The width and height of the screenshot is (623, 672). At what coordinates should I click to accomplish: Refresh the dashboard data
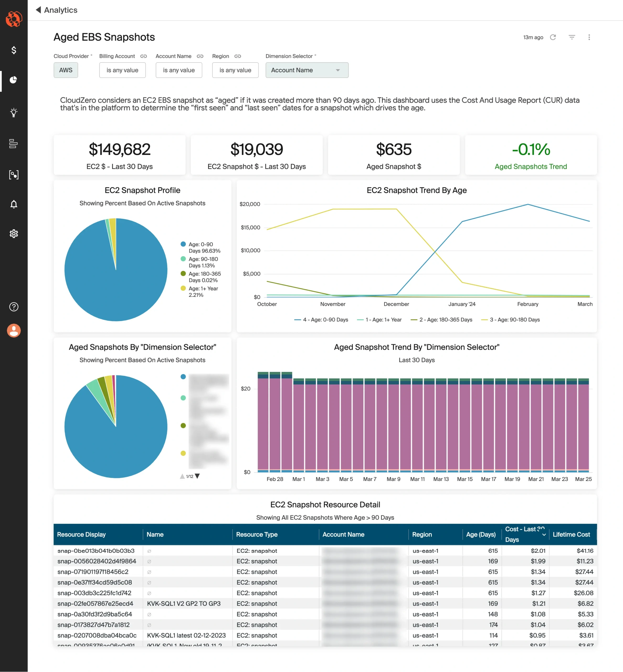(x=553, y=37)
